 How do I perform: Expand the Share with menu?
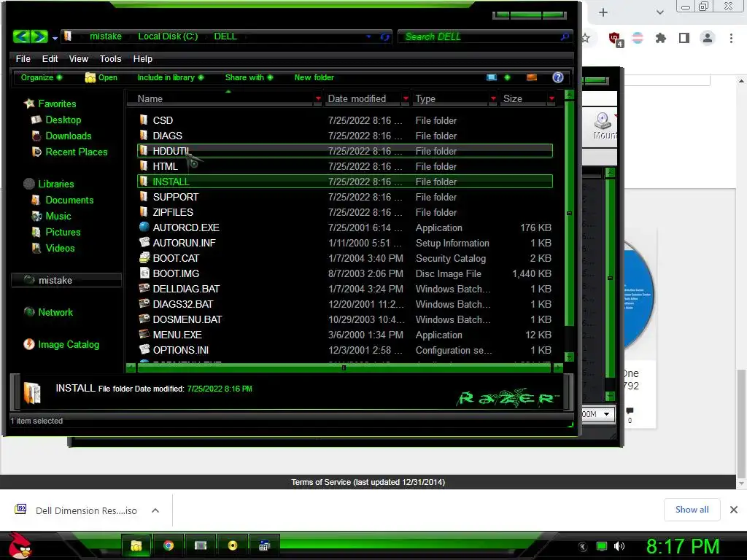pyautogui.click(x=249, y=77)
